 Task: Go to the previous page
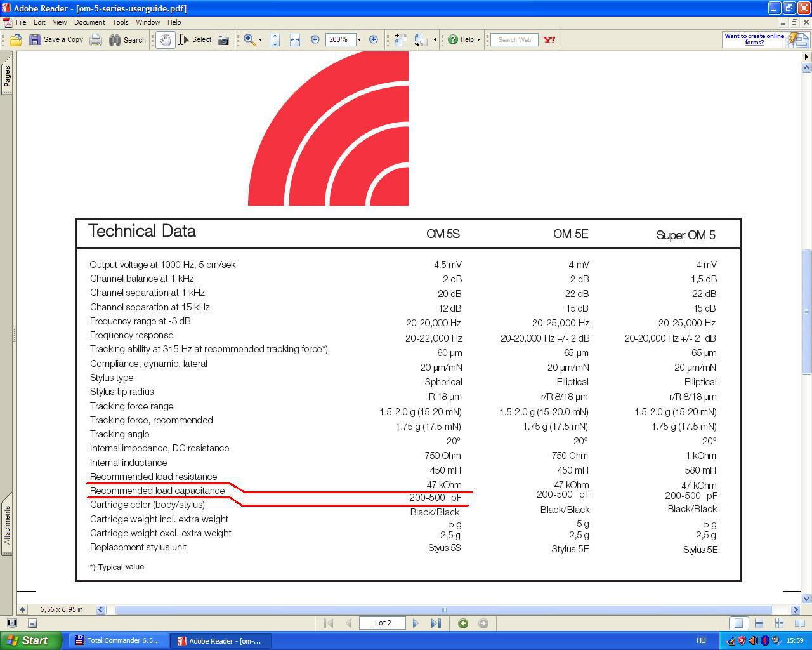(348, 623)
